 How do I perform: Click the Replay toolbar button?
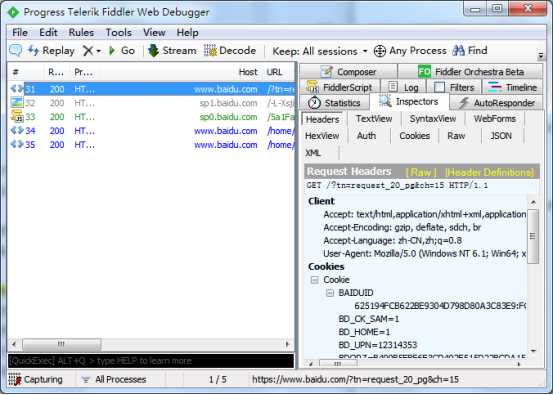tap(51, 51)
